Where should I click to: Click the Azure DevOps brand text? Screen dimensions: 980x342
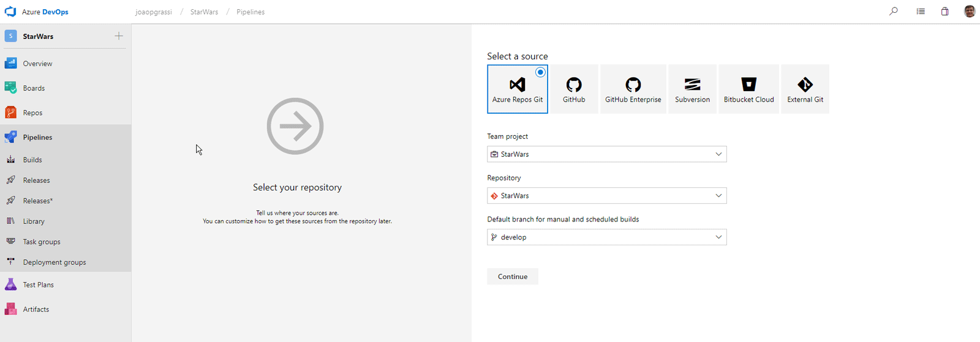[x=45, y=12]
